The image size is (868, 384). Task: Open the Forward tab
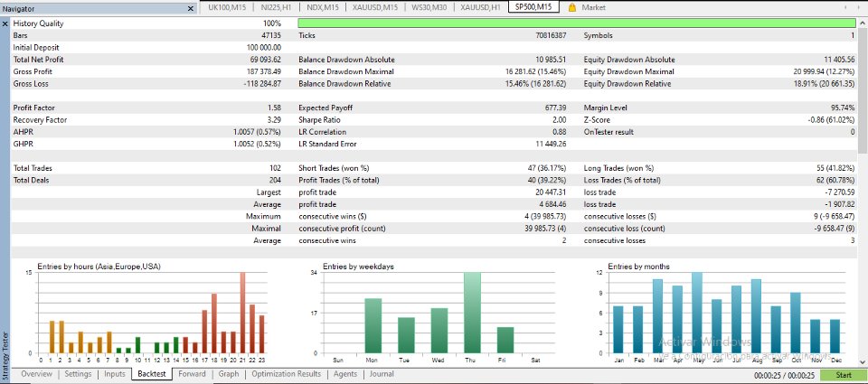[x=192, y=374]
